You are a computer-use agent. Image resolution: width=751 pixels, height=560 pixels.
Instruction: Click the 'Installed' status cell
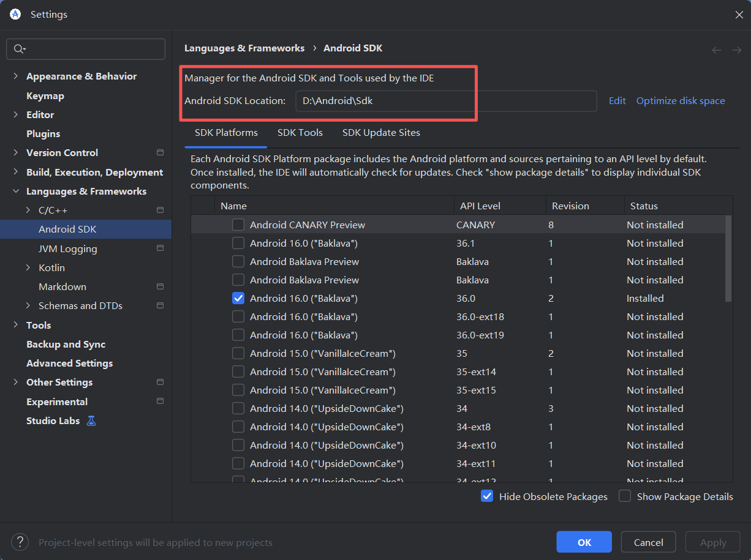[x=645, y=298]
